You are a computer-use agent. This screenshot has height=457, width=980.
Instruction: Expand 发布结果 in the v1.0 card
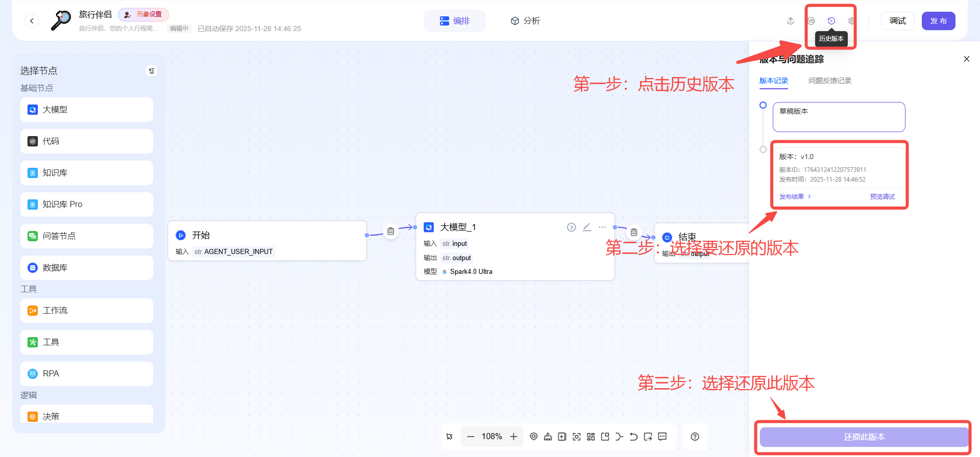(795, 197)
